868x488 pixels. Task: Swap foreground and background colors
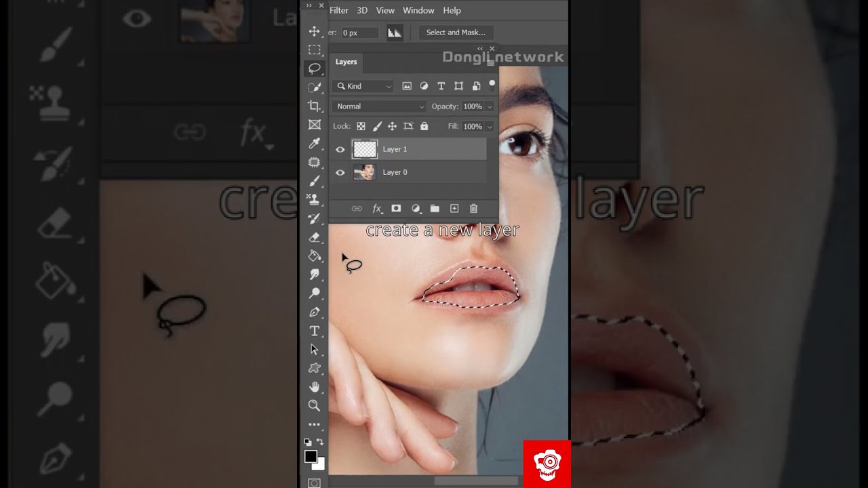(x=320, y=442)
